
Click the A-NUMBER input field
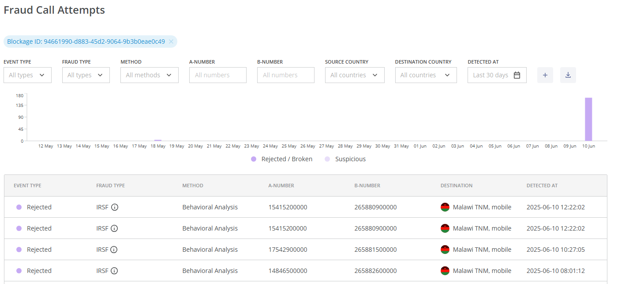tap(217, 75)
